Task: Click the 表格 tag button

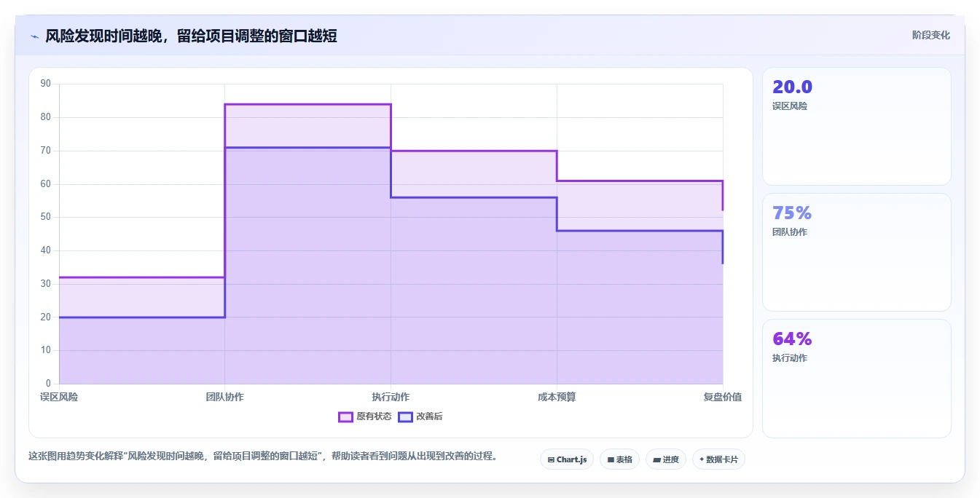Action: [619, 459]
